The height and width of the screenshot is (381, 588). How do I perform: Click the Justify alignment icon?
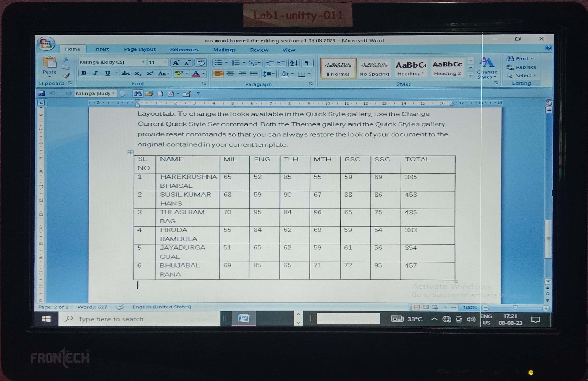click(254, 74)
